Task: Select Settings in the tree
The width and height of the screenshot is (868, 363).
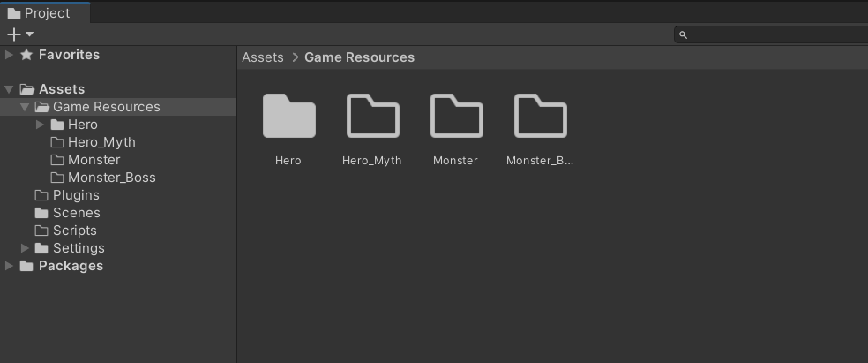Action: click(x=79, y=248)
